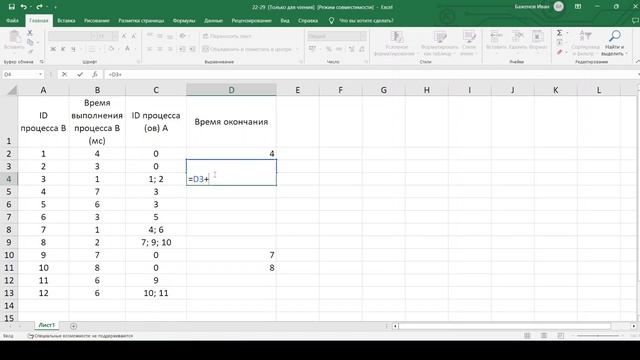The width and height of the screenshot is (640, 360).
Task: Click the AutoSum sigma icon
Action: [559, 33]
